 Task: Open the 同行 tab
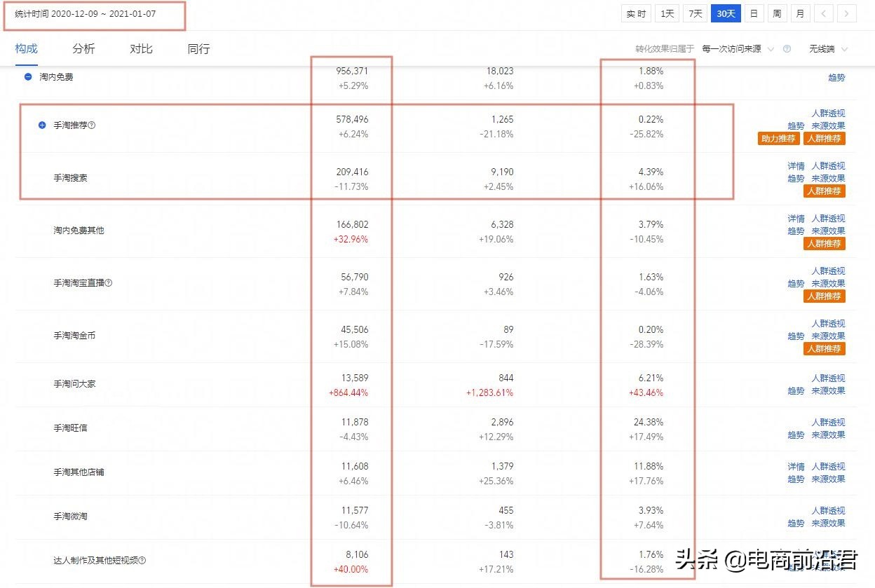tap(198, 49)
